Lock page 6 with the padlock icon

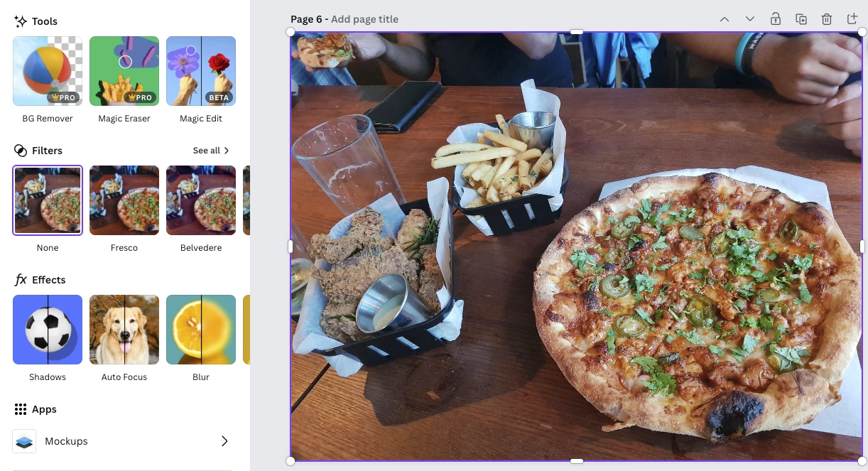click(776, 19)
